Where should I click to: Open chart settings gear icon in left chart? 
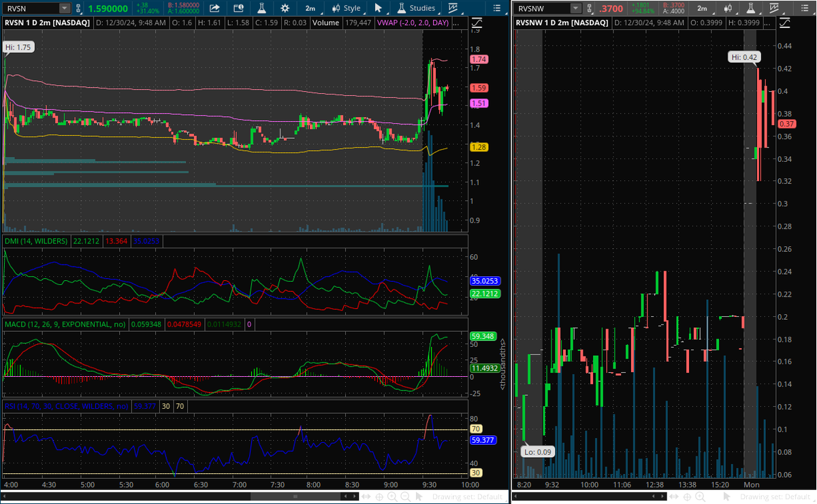click(x=285, y=8)
